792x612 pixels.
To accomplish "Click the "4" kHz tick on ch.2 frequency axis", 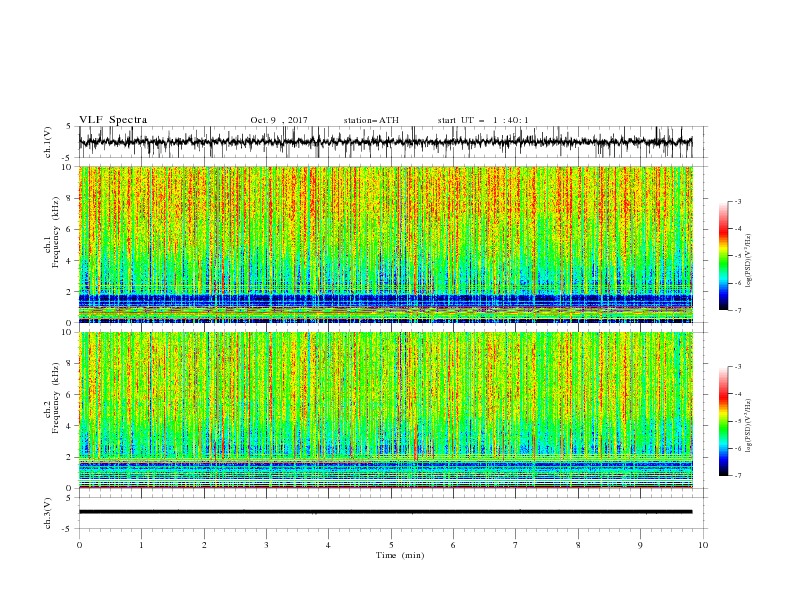I will coord(70,426).
